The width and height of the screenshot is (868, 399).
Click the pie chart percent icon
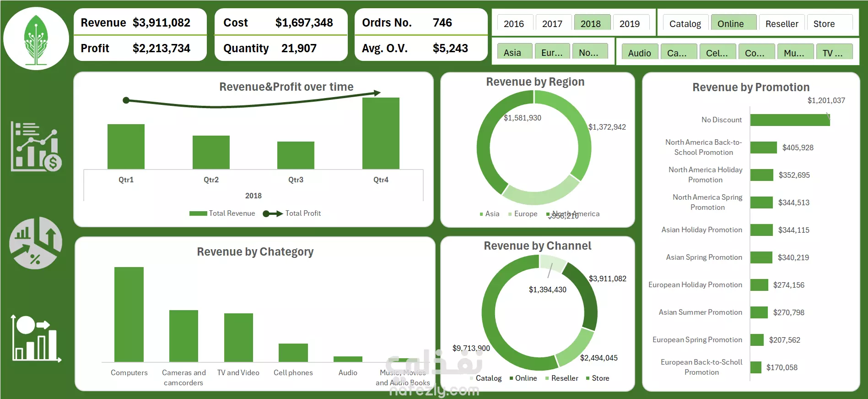click(x=36, y=243)
